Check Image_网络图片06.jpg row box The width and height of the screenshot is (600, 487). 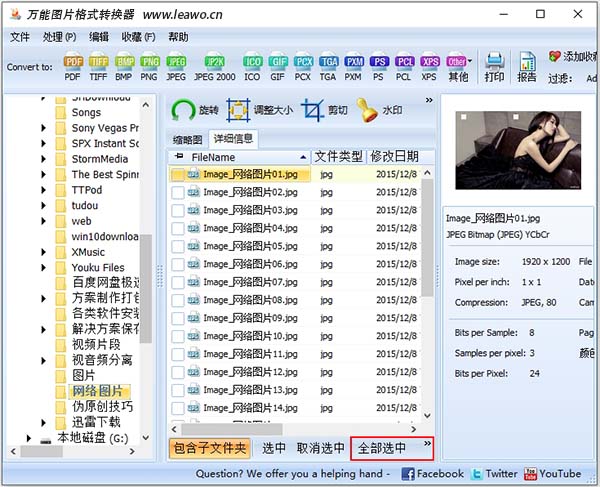click(x=178, y=264)
